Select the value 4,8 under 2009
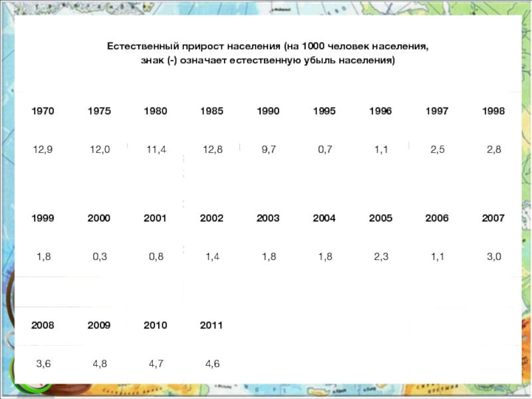The image size is (532, 399). tap(100, 364)
